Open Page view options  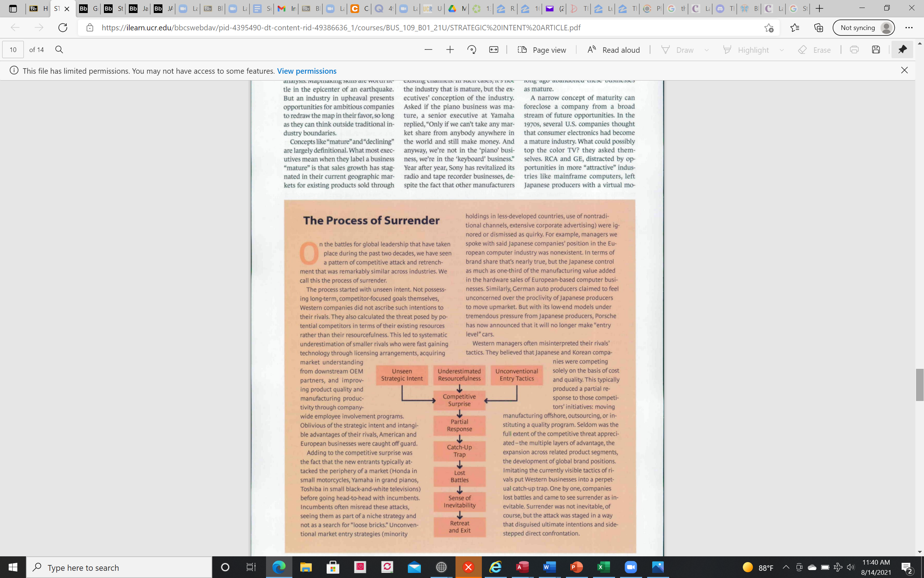click(542, 50)
